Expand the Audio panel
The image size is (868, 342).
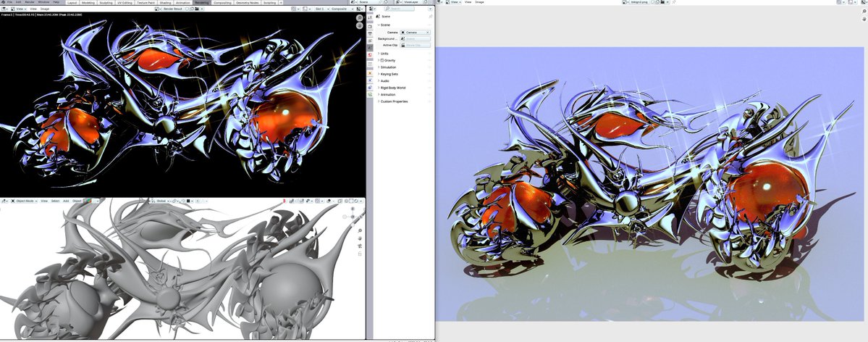point(384,81)
